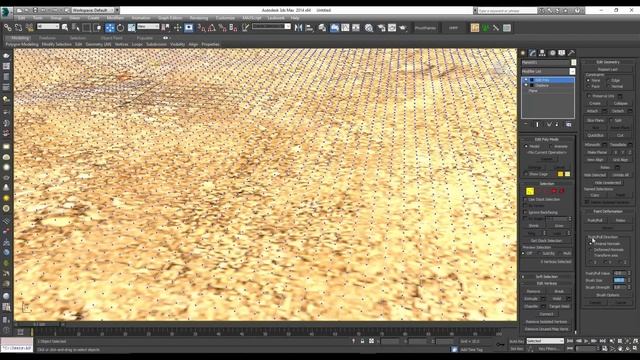The width and height of the screenshot is (640, 360).
Task: Toggle Ignore Backfacing checkbox
Action: [x=526, y=212]
